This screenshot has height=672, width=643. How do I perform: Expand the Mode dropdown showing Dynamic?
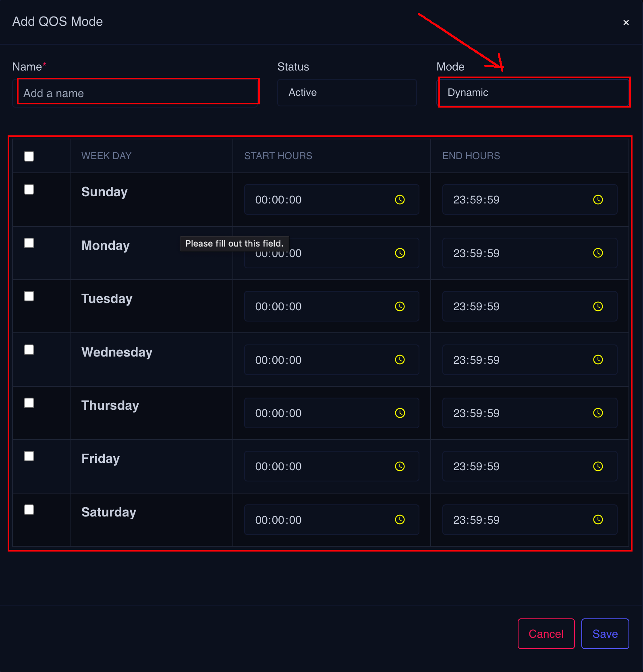point(533,93)
